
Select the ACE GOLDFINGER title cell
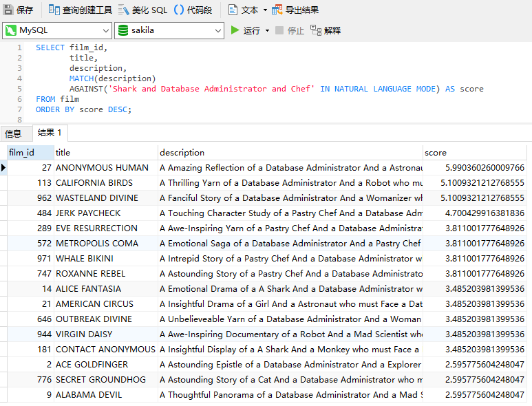click(106, 364)
